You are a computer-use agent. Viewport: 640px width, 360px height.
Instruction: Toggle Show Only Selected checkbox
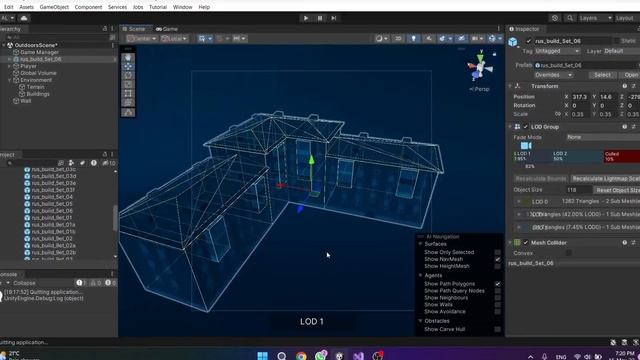[x=498, y=252]
